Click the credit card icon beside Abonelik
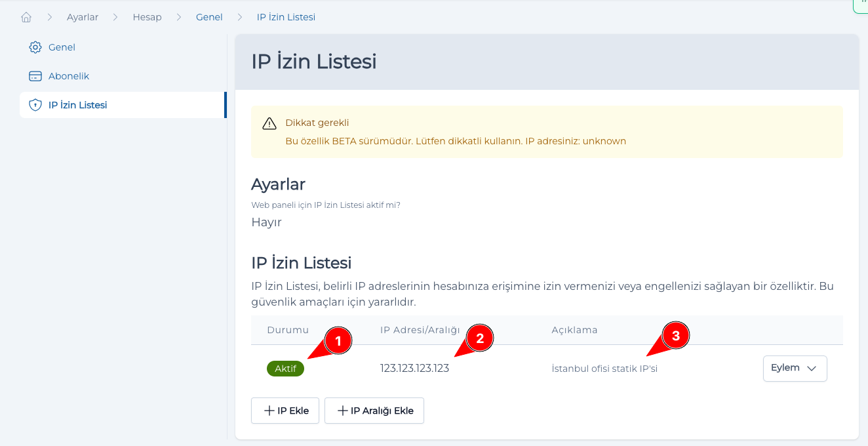Image resolution: width=868 pixels, height=446 pixels. tap(35, 75)
